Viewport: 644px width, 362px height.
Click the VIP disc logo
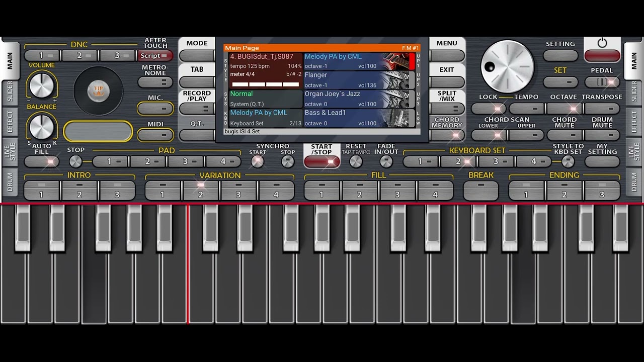coord(98,91)
